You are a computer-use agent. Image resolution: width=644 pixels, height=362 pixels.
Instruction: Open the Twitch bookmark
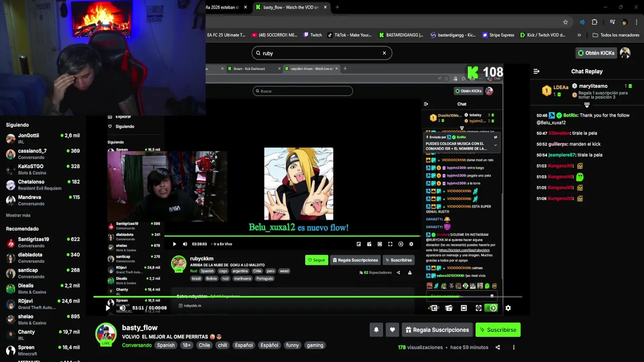pyautogui.click(x=312, y=35)
